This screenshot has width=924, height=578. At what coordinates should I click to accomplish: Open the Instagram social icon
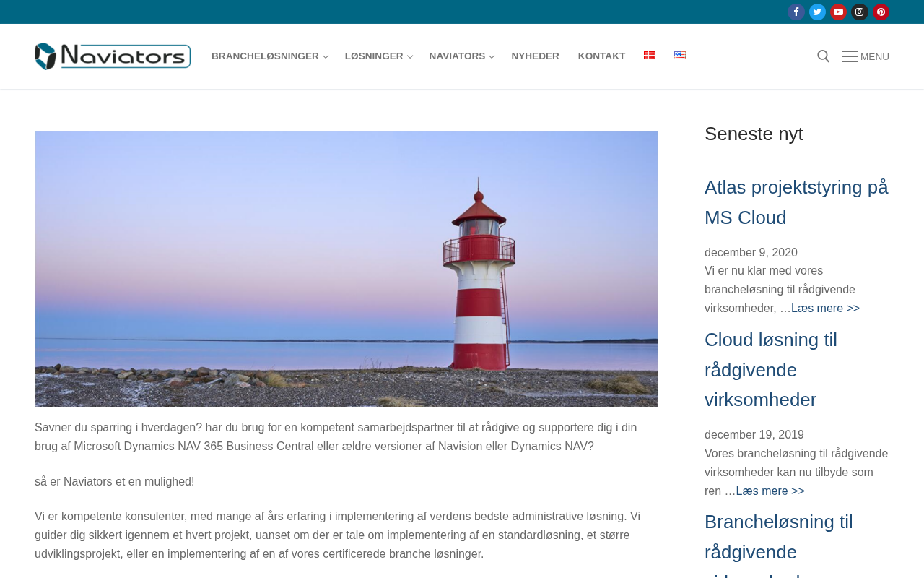click(x=860, y=12)
